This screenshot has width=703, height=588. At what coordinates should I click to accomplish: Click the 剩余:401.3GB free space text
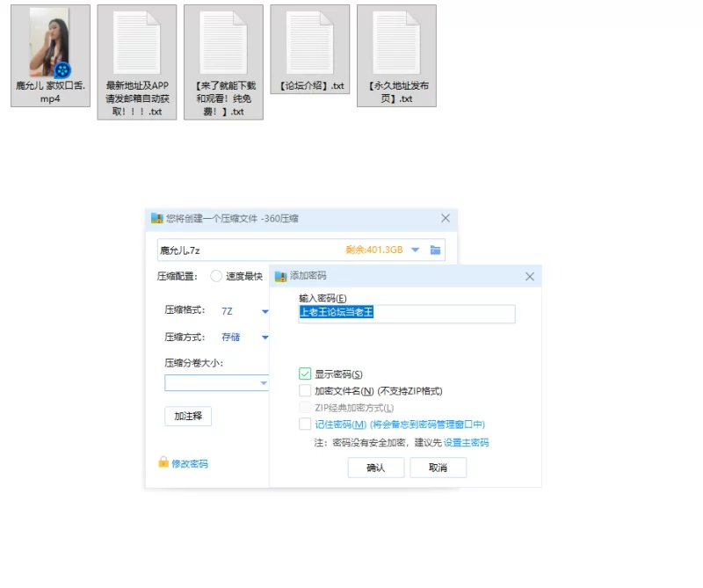374,250
